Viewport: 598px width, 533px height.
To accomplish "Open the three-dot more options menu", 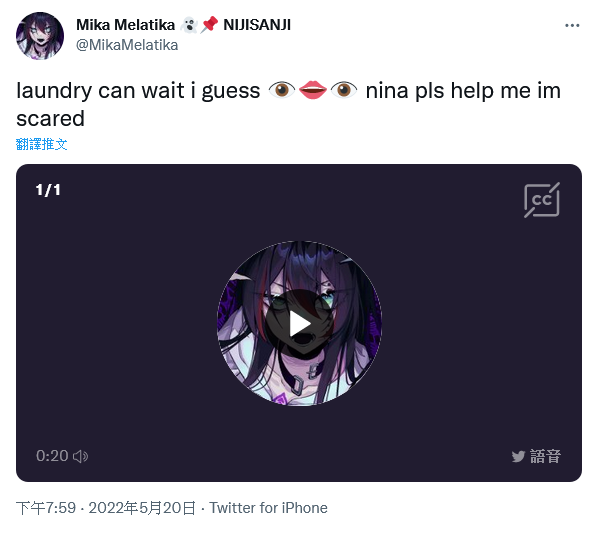I will (x=572, y=26).
